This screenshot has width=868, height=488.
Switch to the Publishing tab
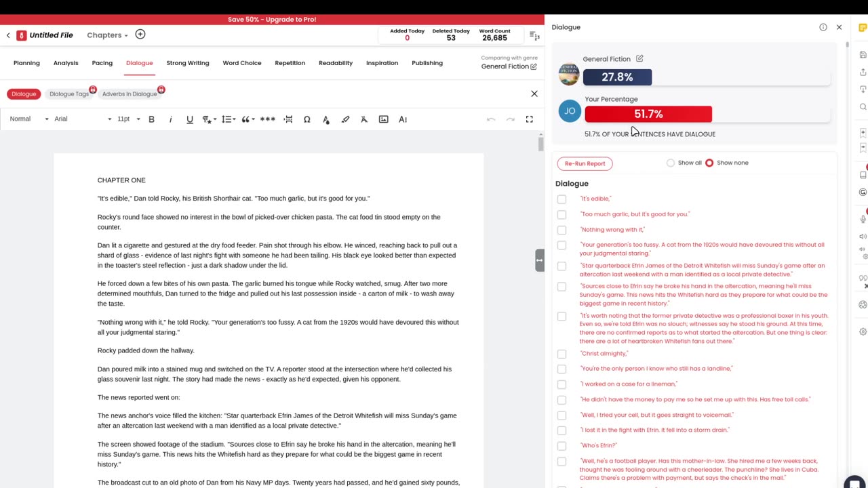pos(427,63)
